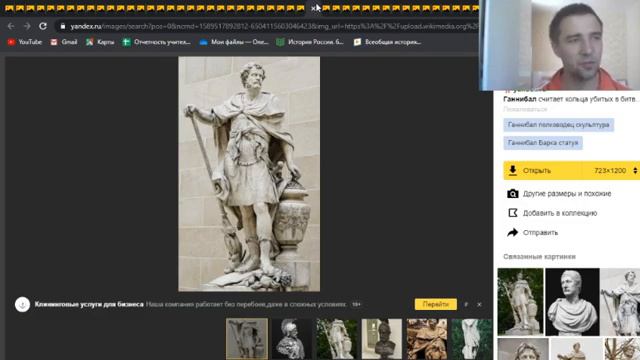Open the Всеобщая история bookmark
This screenshot has width=640, height=360.
point(387,42)
